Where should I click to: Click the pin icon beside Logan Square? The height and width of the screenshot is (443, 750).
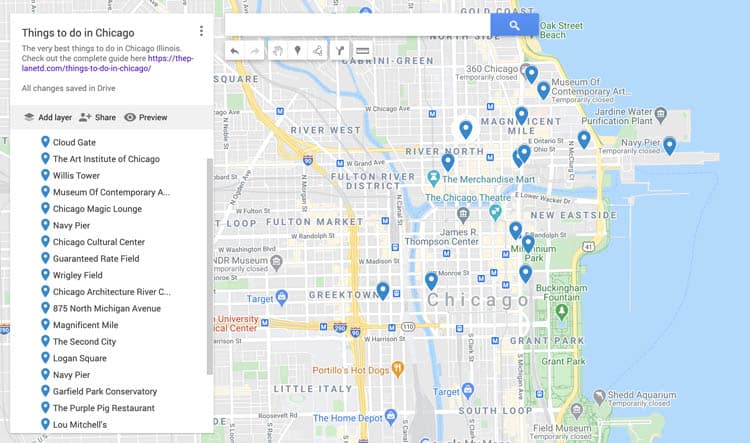pos(45,358)
